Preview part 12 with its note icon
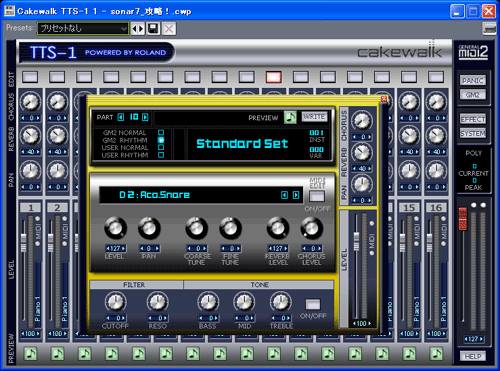500x371 pixels. click(x=328, y=354)
